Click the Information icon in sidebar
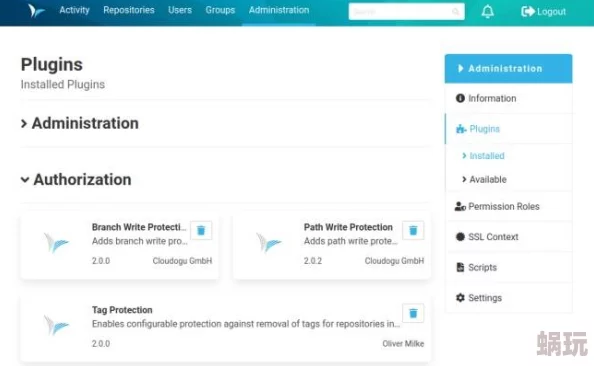Viewport: 594px width, 366px height. click(460, 99)
